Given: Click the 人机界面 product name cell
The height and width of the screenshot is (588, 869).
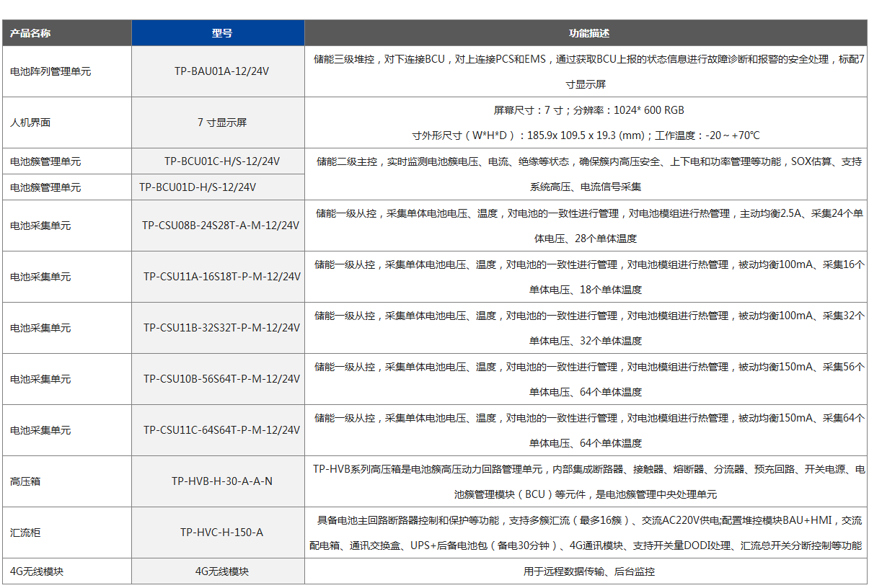Looking at the screenshot, I should coord(30,122).
